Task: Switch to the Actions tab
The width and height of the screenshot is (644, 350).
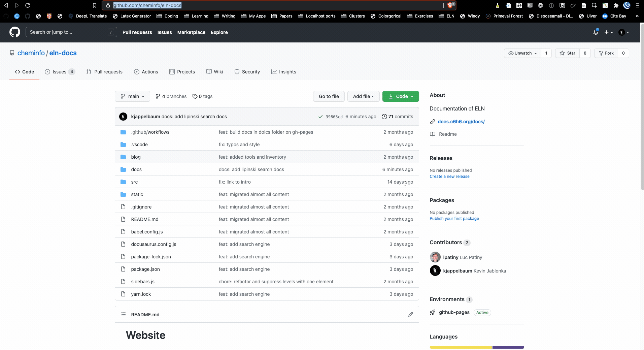Action: pyautogui.click(x=146, y=72)
